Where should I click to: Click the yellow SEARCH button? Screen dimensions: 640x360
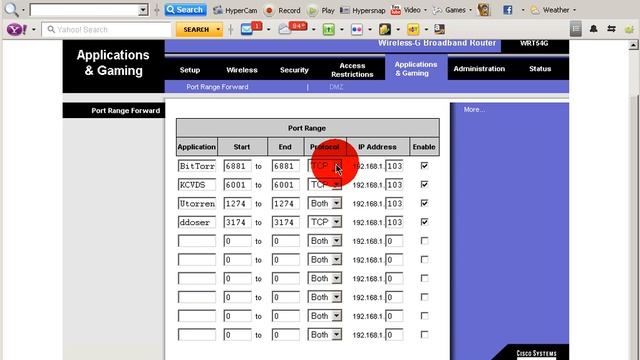pos(196,29)
